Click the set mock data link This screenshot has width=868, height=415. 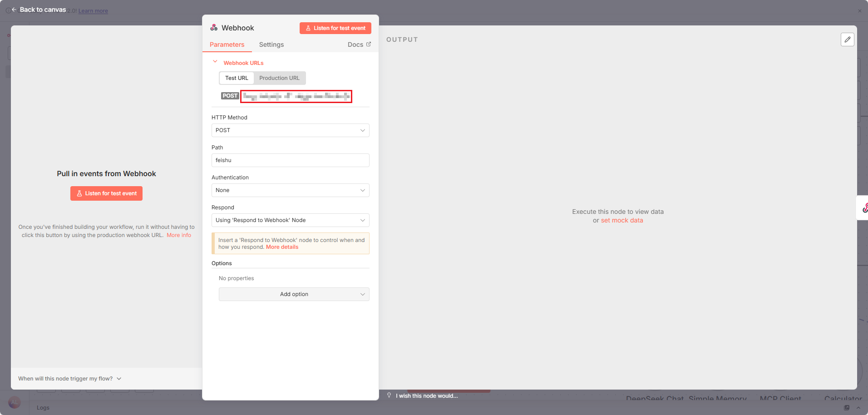(621, 220)
